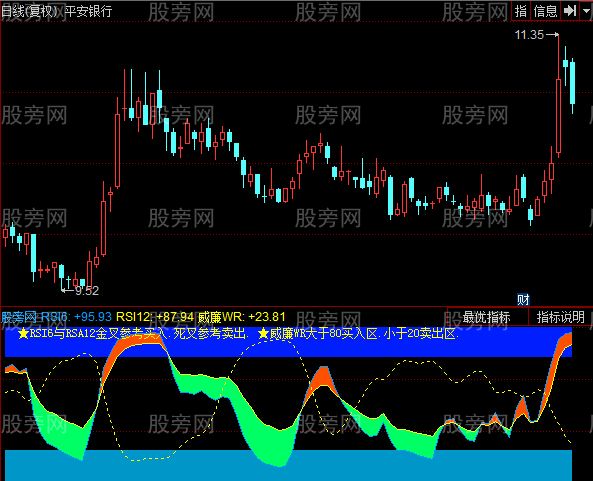Click the 威廉WR +23.81 readout
593x481 pixels.
[x=242, y=317]
